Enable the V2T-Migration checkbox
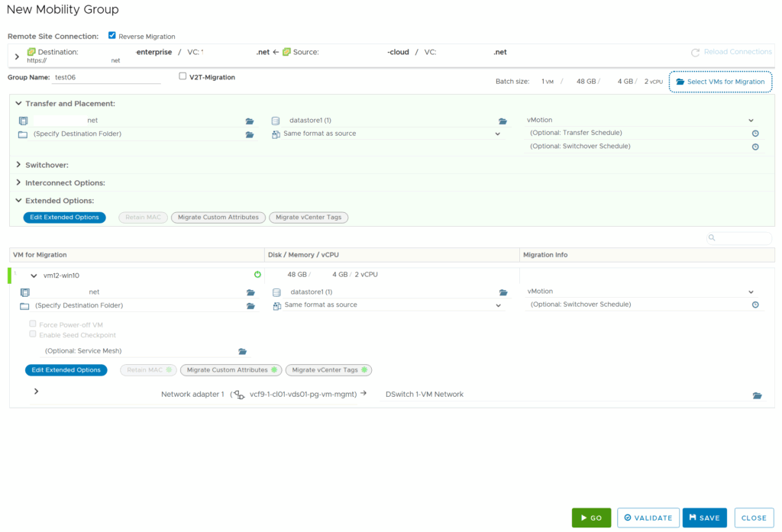The image size is (782, 532). pyautogui.click(x=183, y=76)
